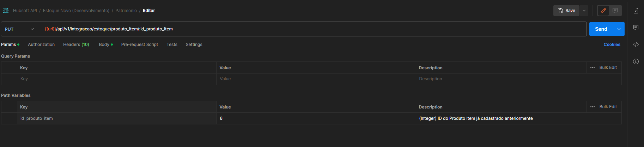Expand the PUT method dropdown
The width and height of the screenshot is (644, 147).
[x=19, y=29]
